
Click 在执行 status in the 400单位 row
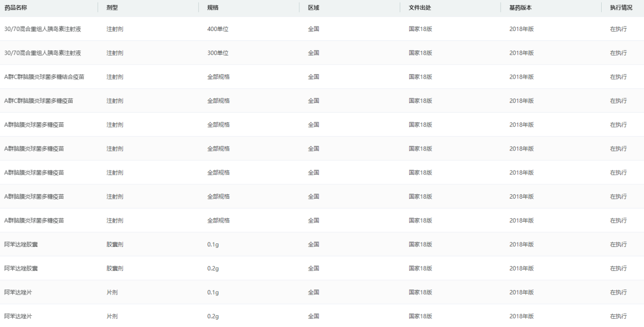(618, 29)
